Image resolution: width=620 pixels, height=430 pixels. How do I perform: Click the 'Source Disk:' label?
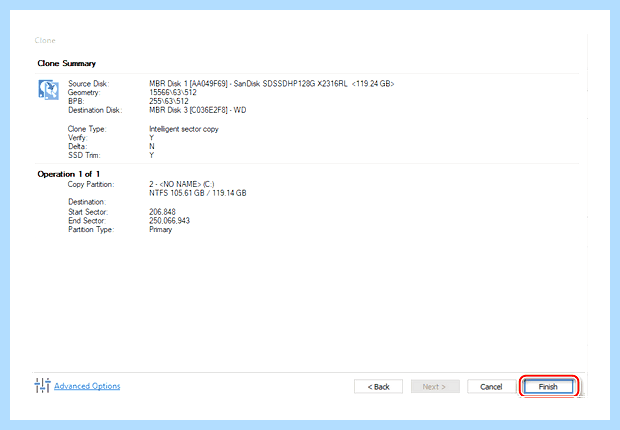[88, 83]
